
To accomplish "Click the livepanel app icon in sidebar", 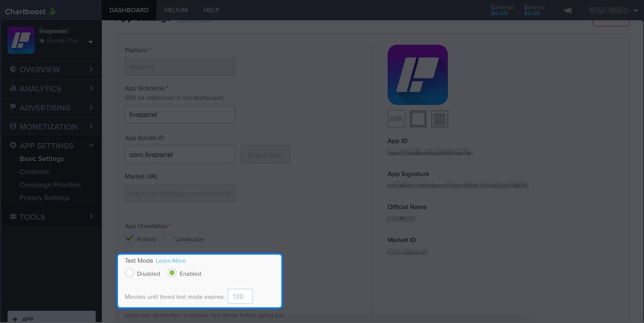I will tap(21, 40).
